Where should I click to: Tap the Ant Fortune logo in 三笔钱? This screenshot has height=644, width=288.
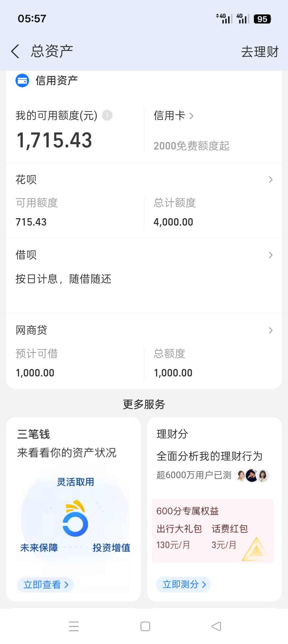[x=75, y=518]
